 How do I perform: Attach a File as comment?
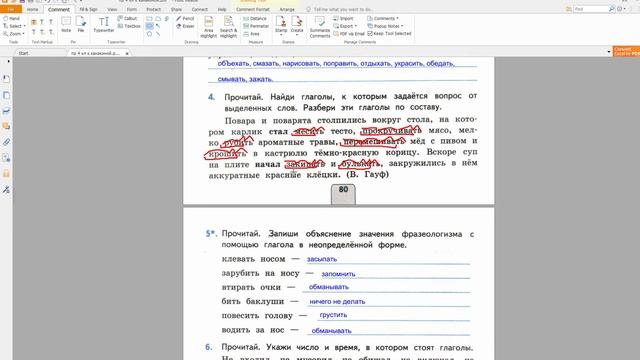coord(81,24)
